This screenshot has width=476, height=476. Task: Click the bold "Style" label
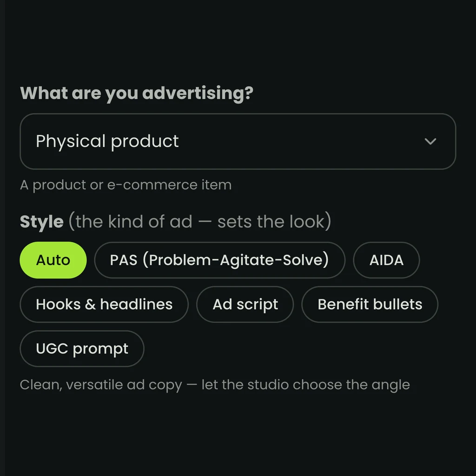pyautogui.click(x=42, y=221)
